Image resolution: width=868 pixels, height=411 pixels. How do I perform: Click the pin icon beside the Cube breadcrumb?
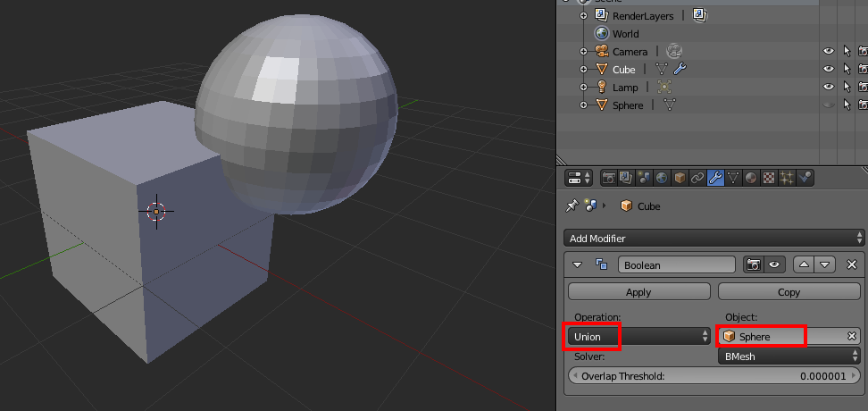[572, 206]
